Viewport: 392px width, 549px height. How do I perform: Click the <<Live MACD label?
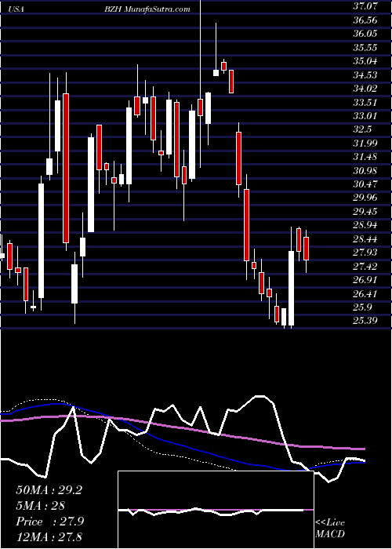pyautogui.click(x=330, y=529)
